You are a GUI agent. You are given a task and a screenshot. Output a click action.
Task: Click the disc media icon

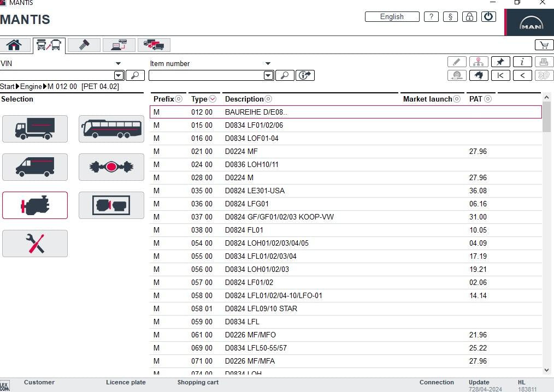[457, 75]
